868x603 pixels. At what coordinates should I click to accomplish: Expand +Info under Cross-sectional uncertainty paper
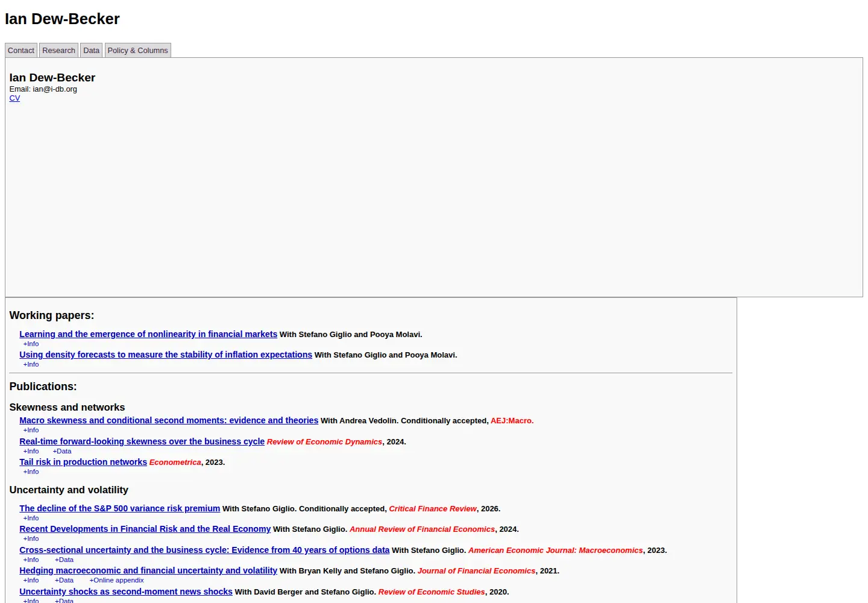31,560
